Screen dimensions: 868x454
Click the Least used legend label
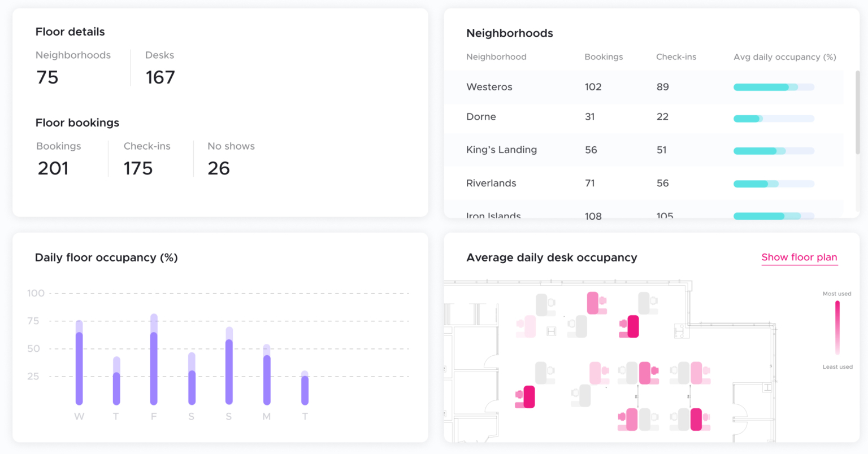tap(837, 367)
